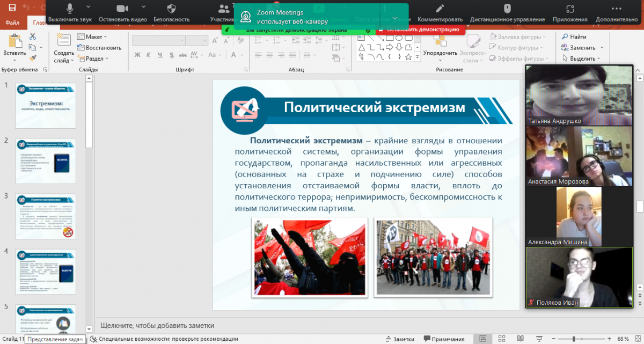Fit slide to window icon
The width and height of the screenshot is (644, 344).
638,339
